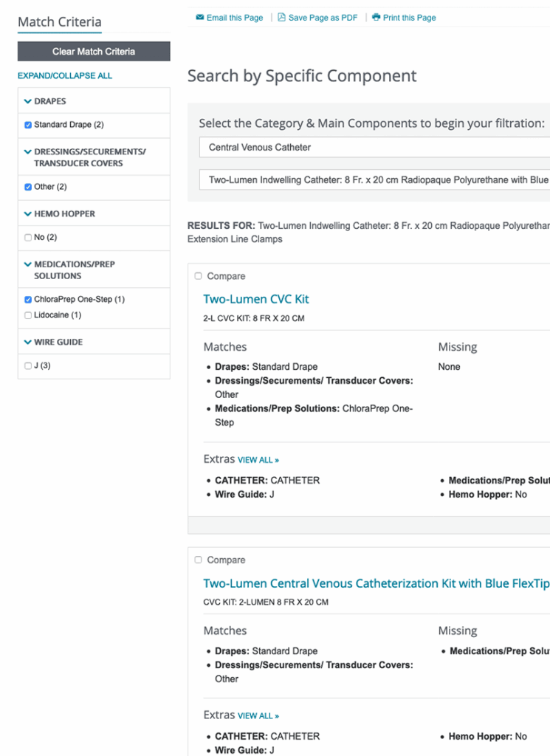The height and width of the screenshot is (756, 550).
Task: Uncheck the Standard Drape checkbox
Action: tap(28, 125)
